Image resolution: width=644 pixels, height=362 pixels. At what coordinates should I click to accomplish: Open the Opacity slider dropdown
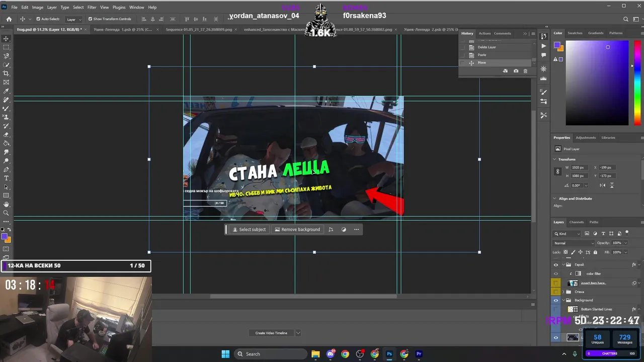pos(625,243)
